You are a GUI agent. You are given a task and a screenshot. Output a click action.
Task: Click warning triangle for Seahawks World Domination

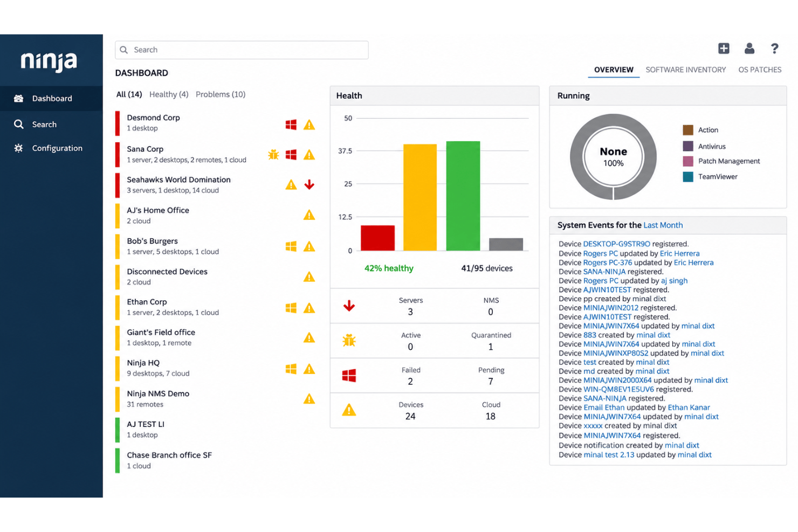(x=291, y=185)
